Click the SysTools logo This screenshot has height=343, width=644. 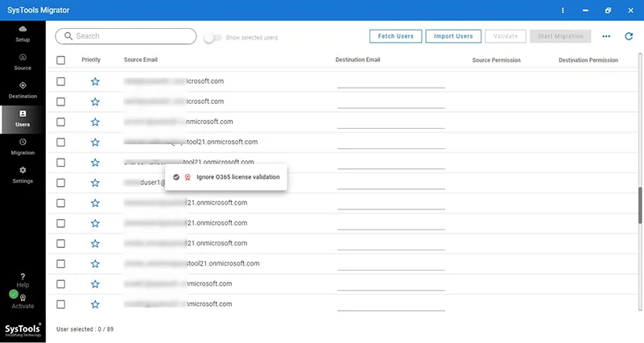23,330
